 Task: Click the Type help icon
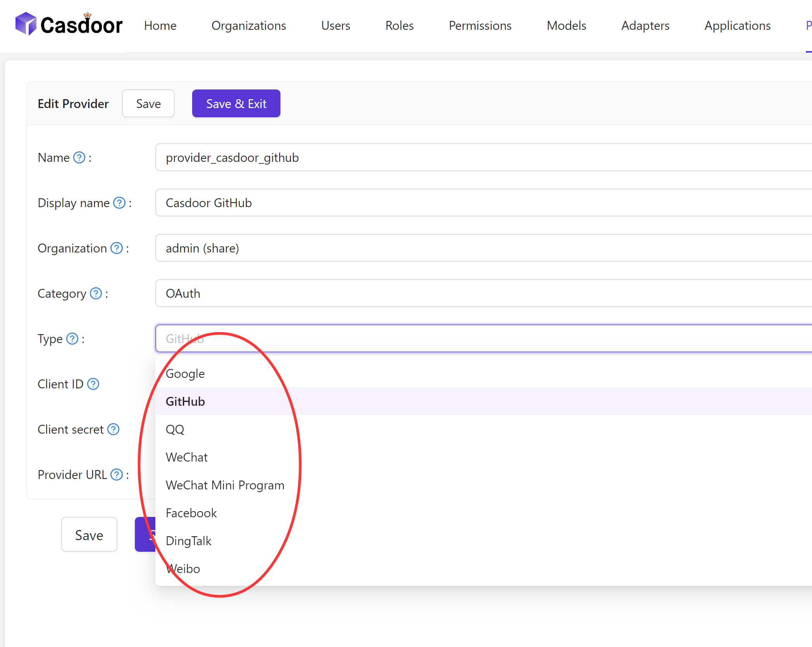pos(72,339)
